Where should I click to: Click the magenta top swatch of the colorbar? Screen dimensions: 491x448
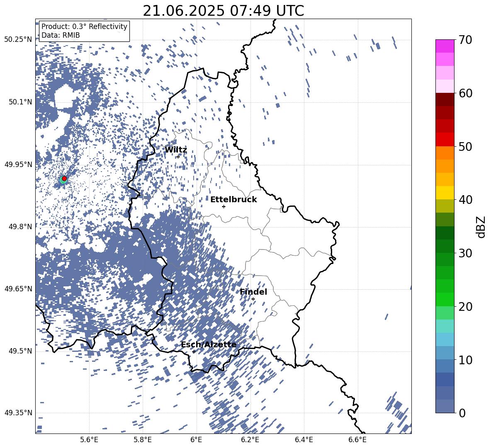(x=445, y=46)
